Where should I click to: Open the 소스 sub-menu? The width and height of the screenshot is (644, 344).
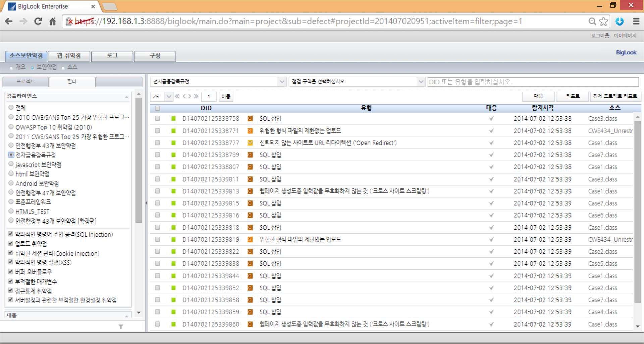72,67
